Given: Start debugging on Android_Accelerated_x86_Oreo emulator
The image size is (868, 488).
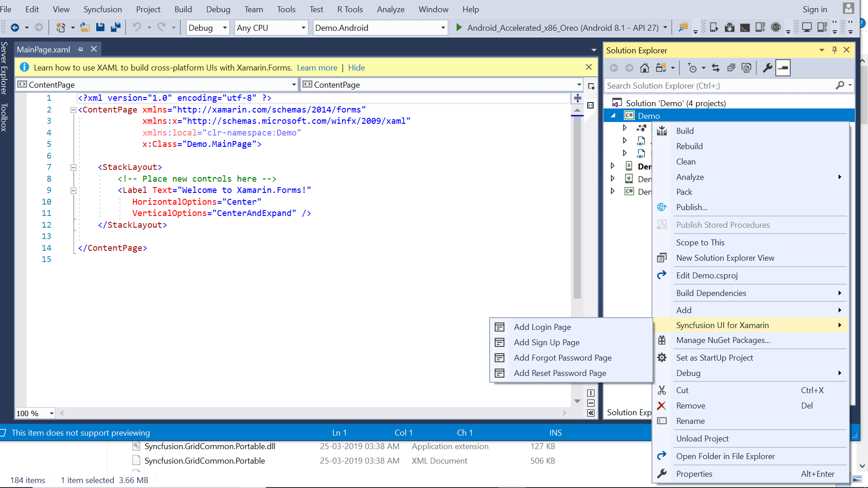Looking at the screenshot, I should 458,27.
